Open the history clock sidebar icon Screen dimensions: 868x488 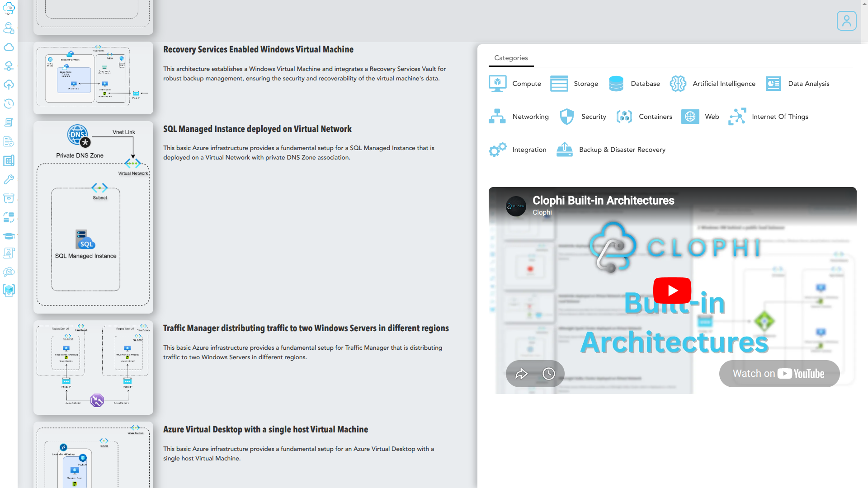click(x=9, y=103)
